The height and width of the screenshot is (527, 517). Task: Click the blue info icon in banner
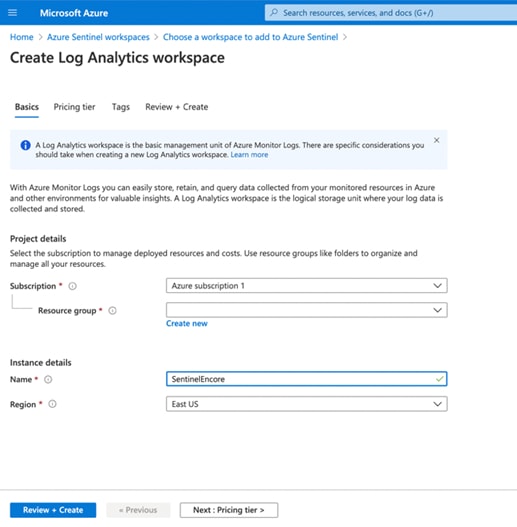26,145
